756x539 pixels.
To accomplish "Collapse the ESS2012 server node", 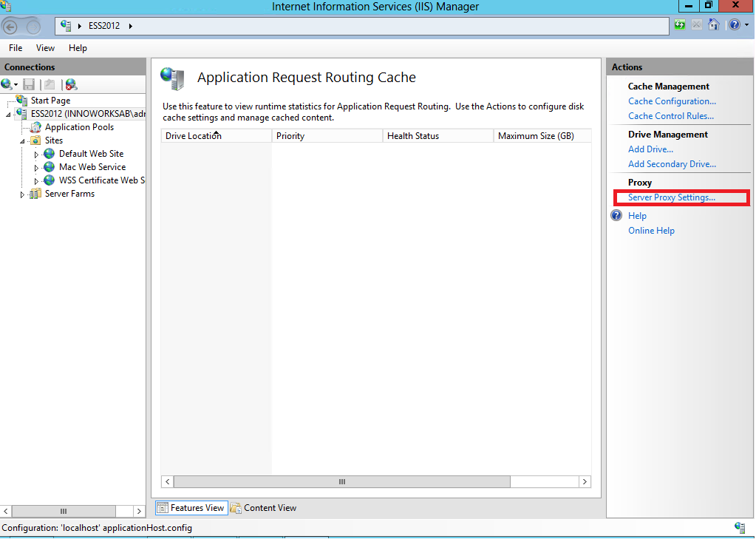I will [x=8, y=115].
